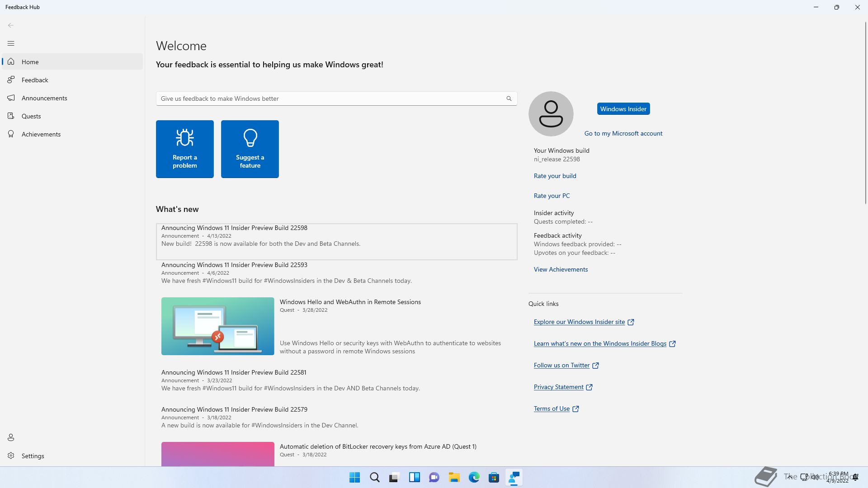The height and width of the screenshot is (488, 868).
Task: Open Quests from the sidebar
Action: [x=72, y=116]
